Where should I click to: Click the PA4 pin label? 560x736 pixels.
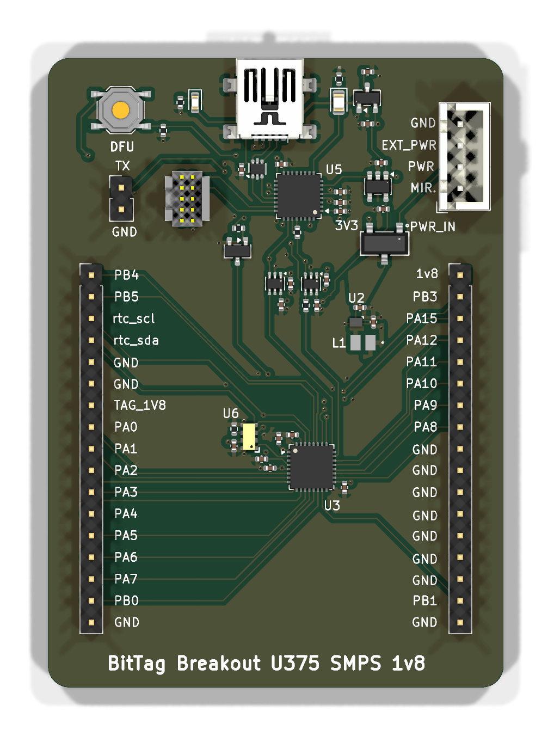[x=126, y=514]
